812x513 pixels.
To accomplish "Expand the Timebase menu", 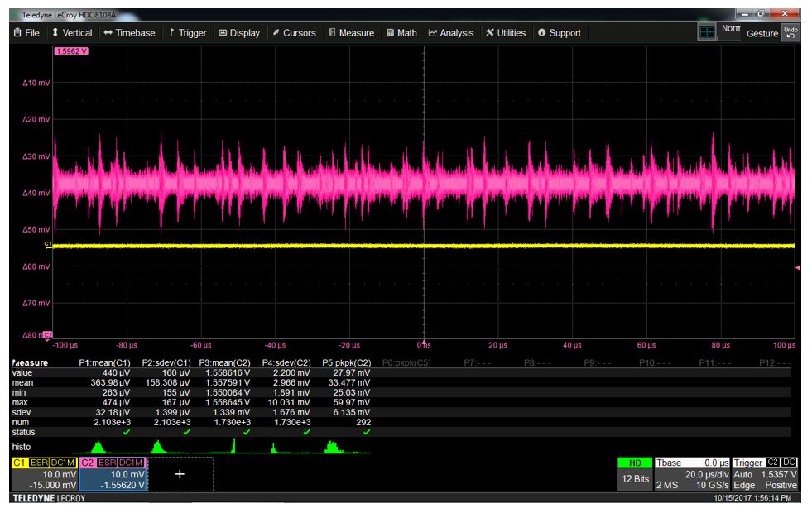I will point(129,33).
